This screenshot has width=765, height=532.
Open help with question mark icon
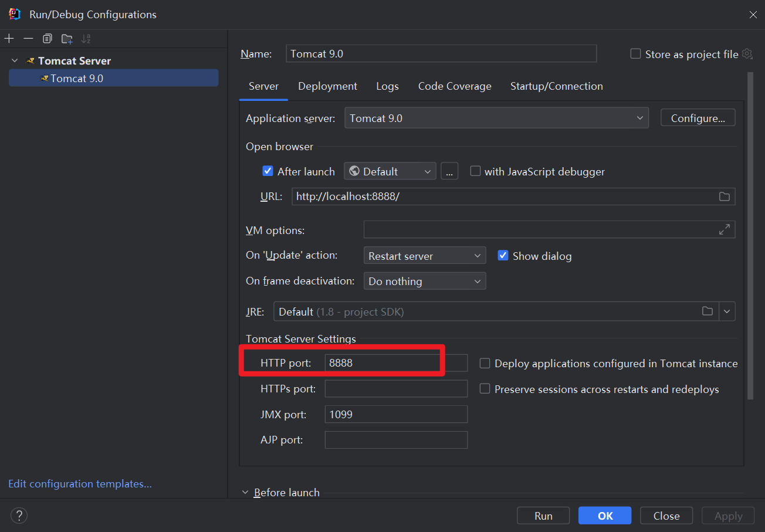click(19, 516)
